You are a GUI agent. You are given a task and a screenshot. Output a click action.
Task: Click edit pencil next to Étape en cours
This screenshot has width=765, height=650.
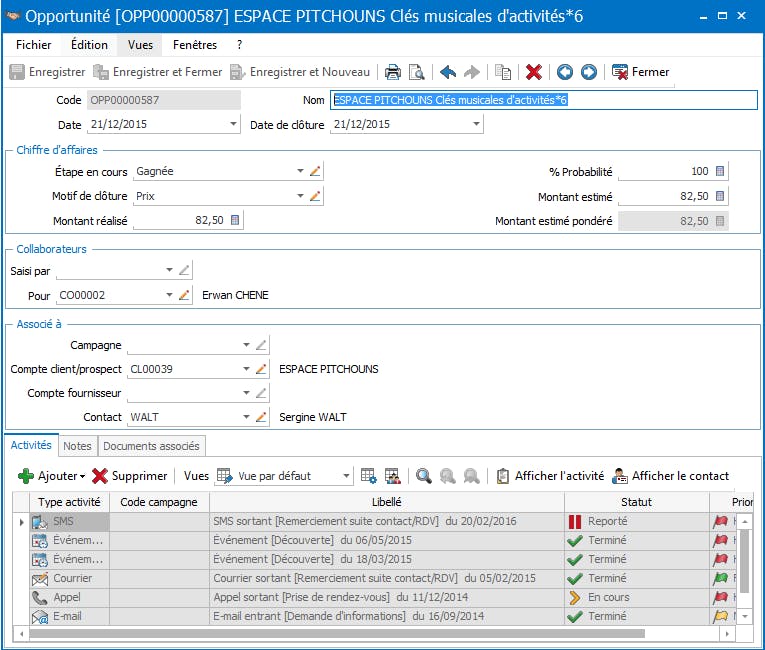[316, 171]
